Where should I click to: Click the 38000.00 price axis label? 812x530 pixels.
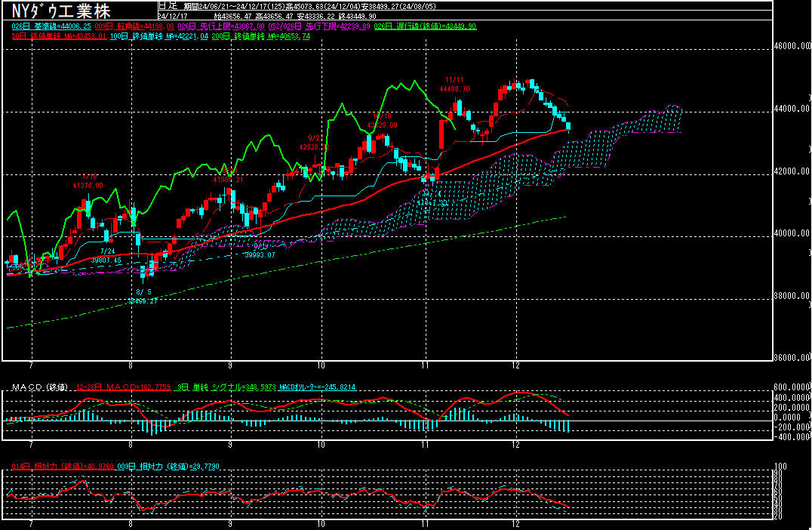click(x=792, y=296)
